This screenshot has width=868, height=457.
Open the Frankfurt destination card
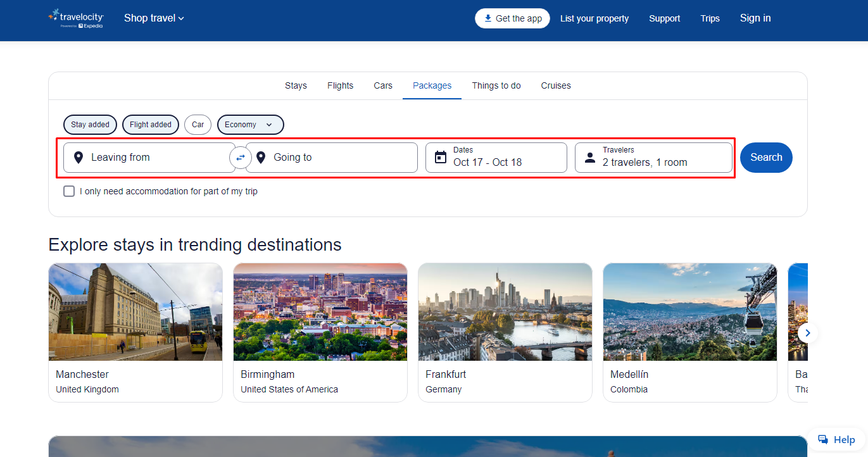tap(505, 332)
